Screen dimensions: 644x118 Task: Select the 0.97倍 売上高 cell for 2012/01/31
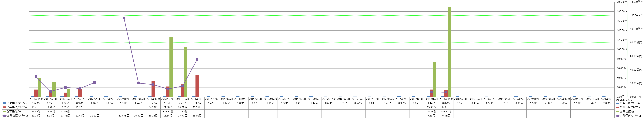pos(80,103)
